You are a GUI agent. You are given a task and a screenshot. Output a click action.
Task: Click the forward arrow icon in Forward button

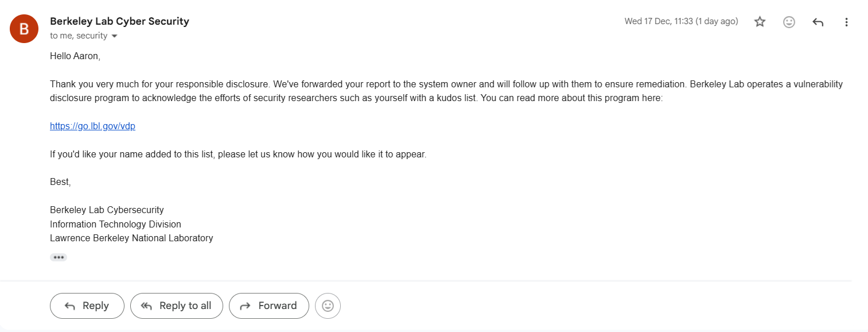(x=245, y=306)
